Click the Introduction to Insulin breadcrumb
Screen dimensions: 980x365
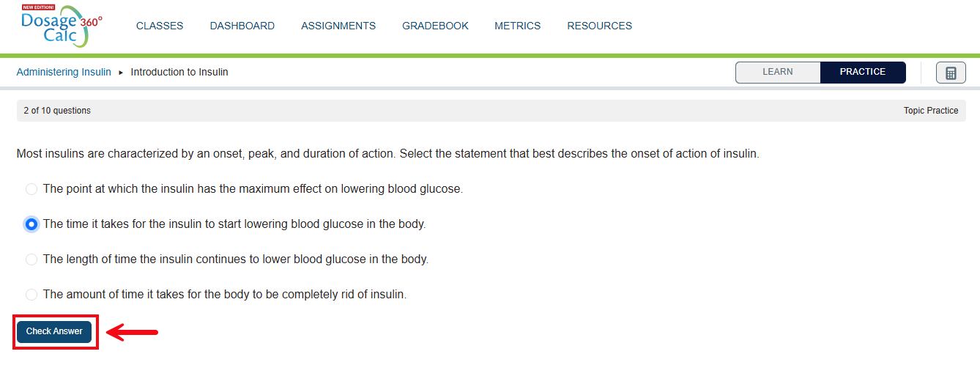(x=179, y=72)
